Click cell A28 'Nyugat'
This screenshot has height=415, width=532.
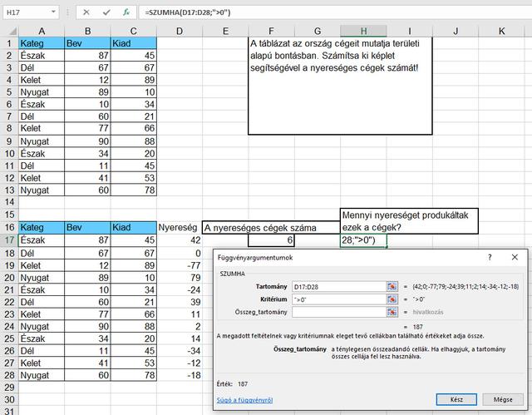[42, 375]
